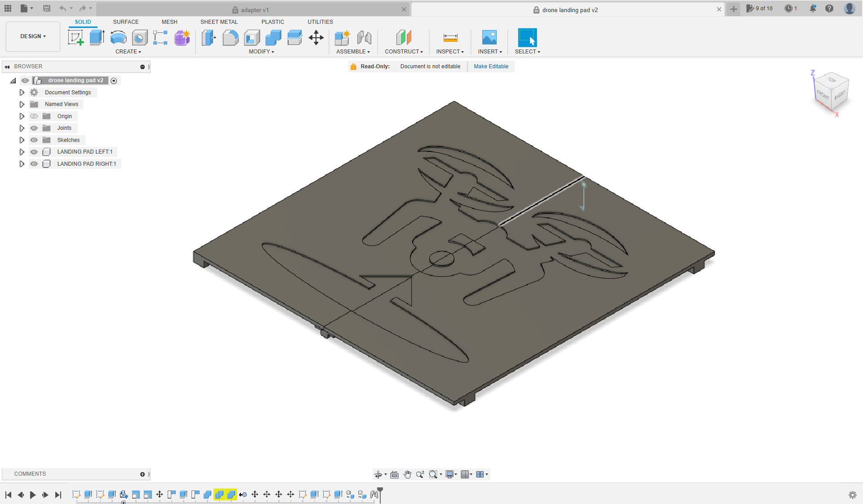The height and width of the screenshot is (504, 863).
Task: Expand the Sketches folder
Action: 22,140
